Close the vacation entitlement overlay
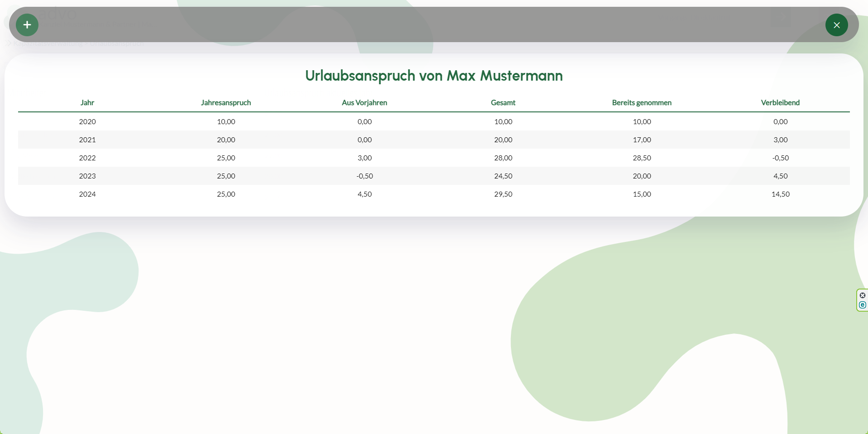Screen dimensions: 868x434 (x=836, y=25)
